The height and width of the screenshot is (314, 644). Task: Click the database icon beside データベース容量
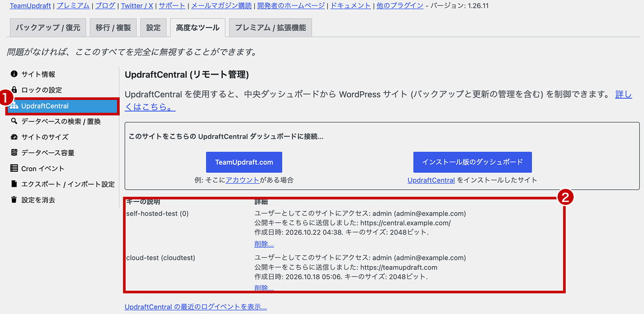14,152
